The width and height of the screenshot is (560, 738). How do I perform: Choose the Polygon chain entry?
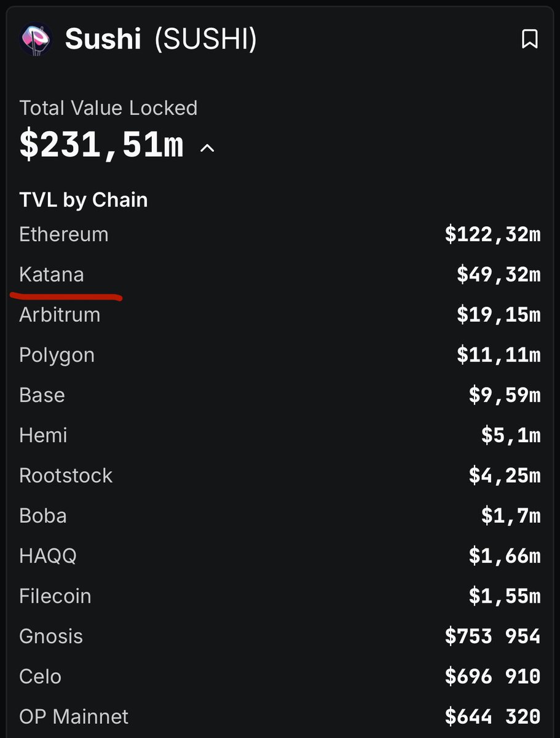click(280, 355)
